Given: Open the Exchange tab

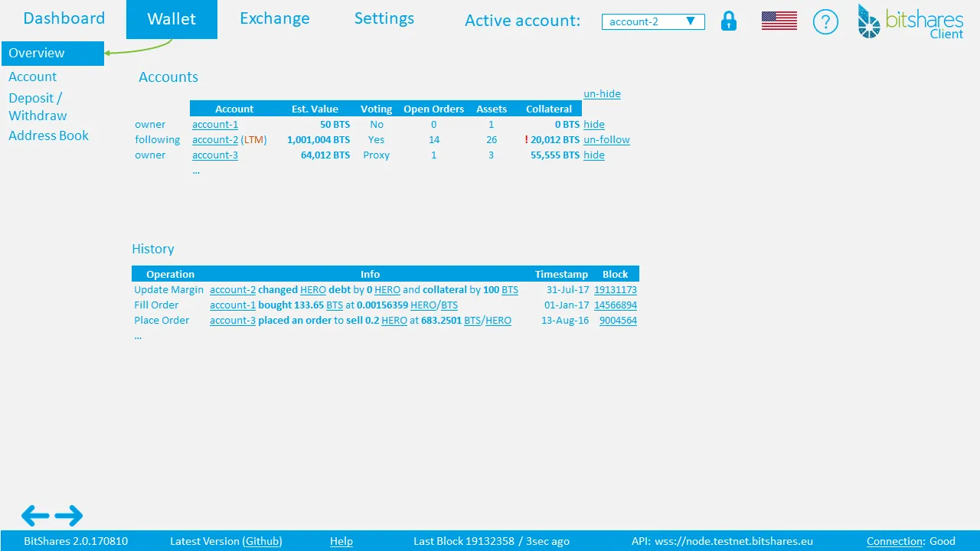Looking at the screenshot, I should [275, 18].
